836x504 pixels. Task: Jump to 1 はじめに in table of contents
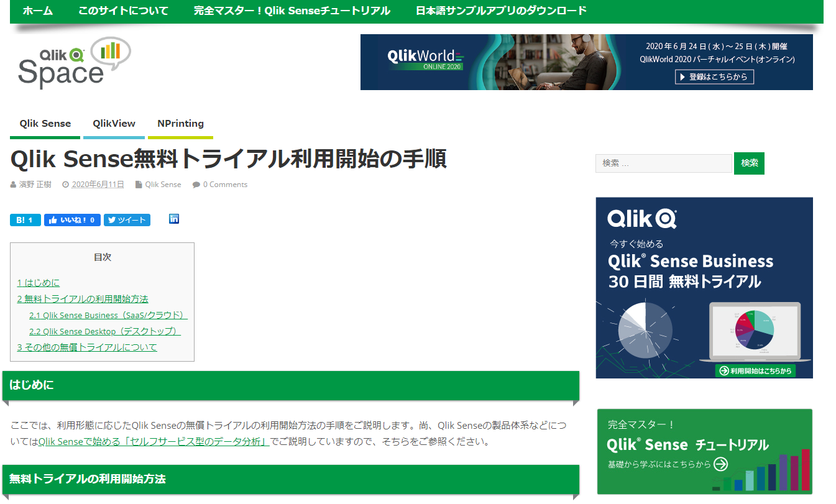point(39,283)
